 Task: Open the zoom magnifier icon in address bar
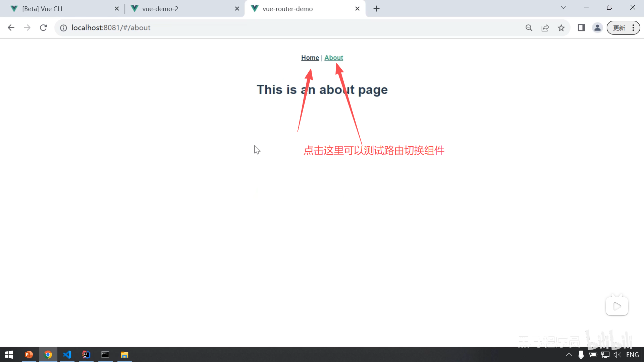coord(529,28)
